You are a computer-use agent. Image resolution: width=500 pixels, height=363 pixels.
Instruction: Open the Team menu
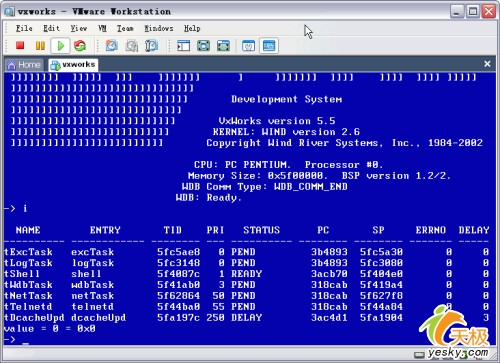pyautogui.click(x=125, y=28)
